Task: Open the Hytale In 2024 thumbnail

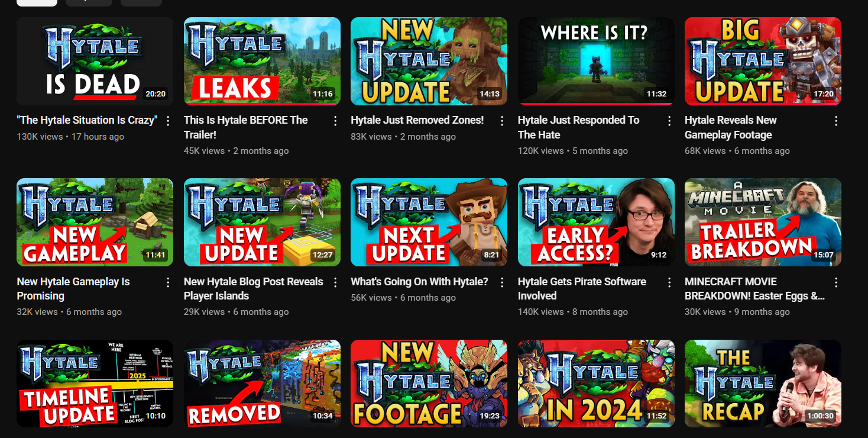Action: [x=596, y=384]
